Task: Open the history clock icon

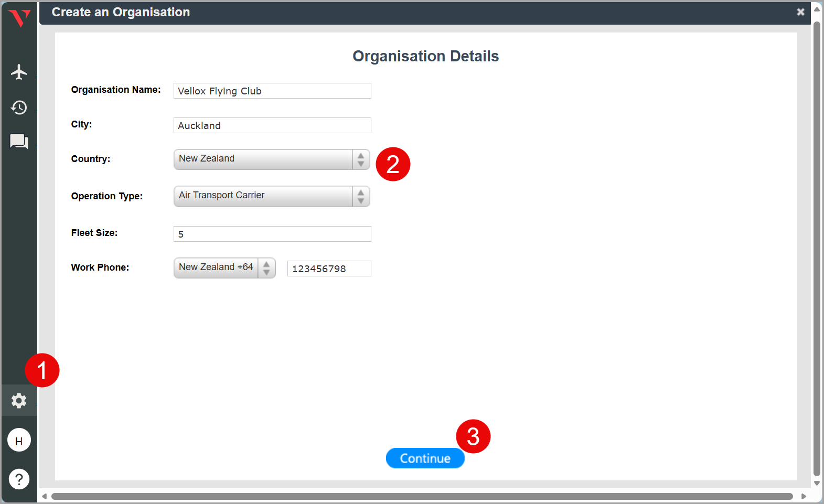Action: click(19, 108)
